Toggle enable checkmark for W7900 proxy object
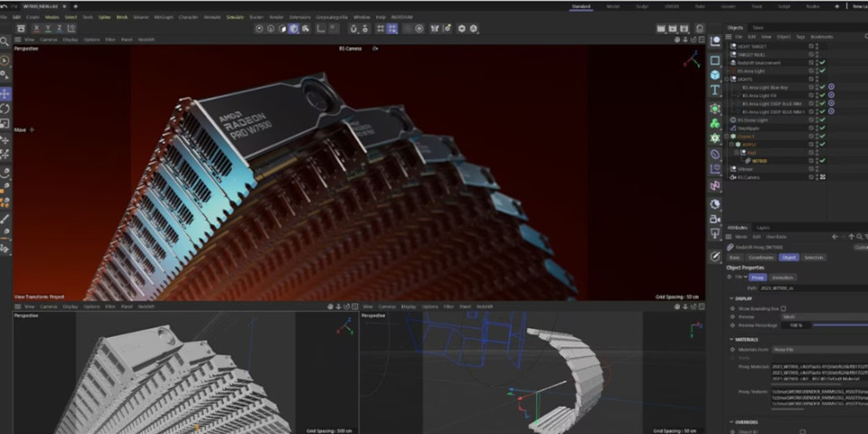This screenshot has height=434, width=868. [822, 161]
